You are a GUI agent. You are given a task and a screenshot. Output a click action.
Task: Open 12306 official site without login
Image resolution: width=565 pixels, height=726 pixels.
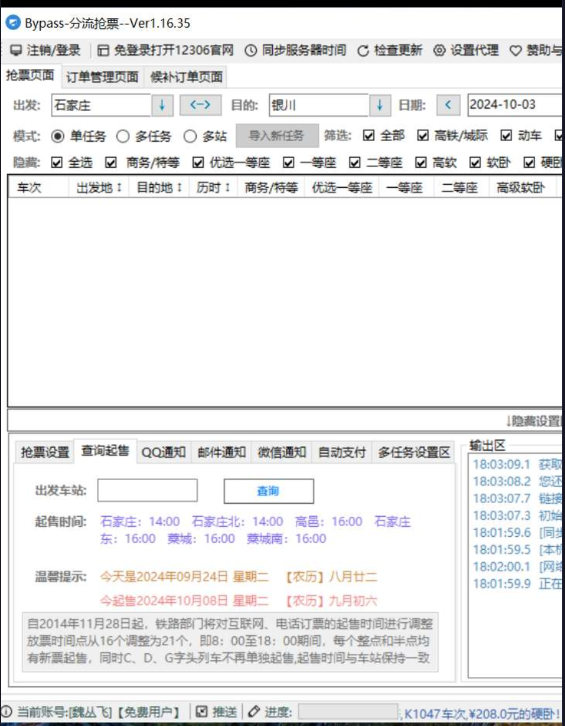point(165,50)
